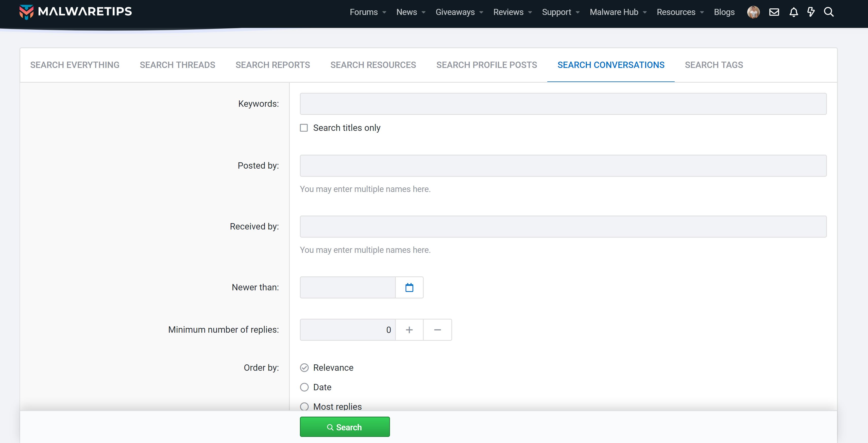Decrease minimum replies with minus button

pos(437,330)
